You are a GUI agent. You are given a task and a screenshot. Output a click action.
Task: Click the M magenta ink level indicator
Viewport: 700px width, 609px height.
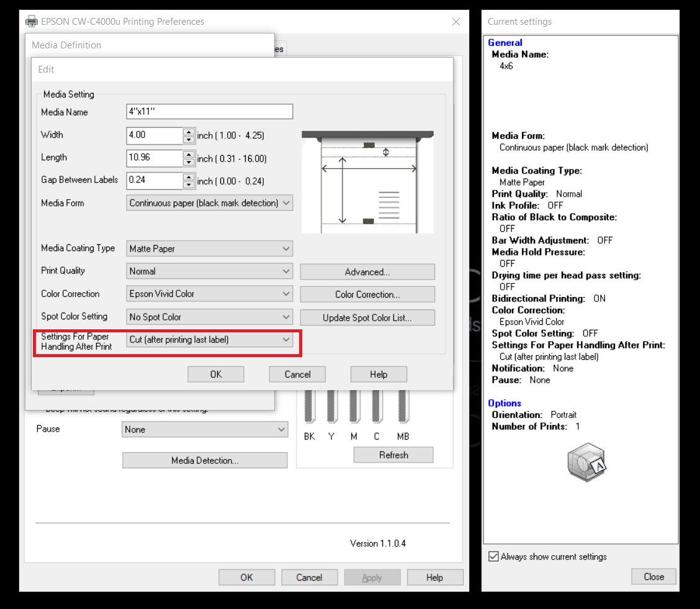point(354,407)
